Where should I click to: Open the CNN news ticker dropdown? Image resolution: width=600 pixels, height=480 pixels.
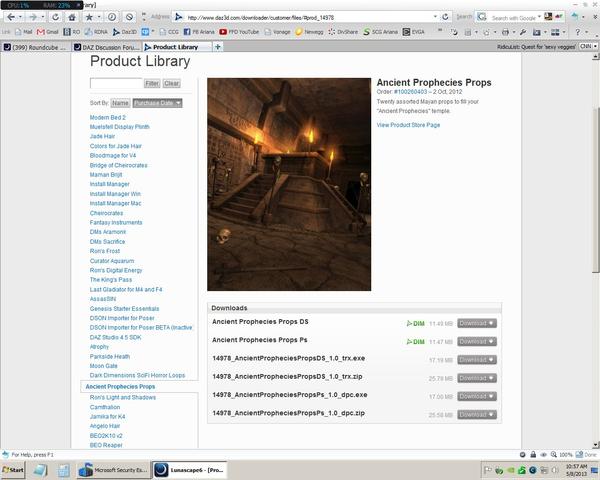[588, 46]
